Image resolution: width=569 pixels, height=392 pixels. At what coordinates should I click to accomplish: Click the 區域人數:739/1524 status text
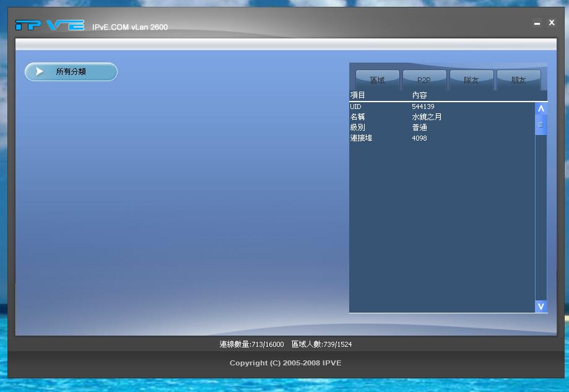[x=321, y=344]
